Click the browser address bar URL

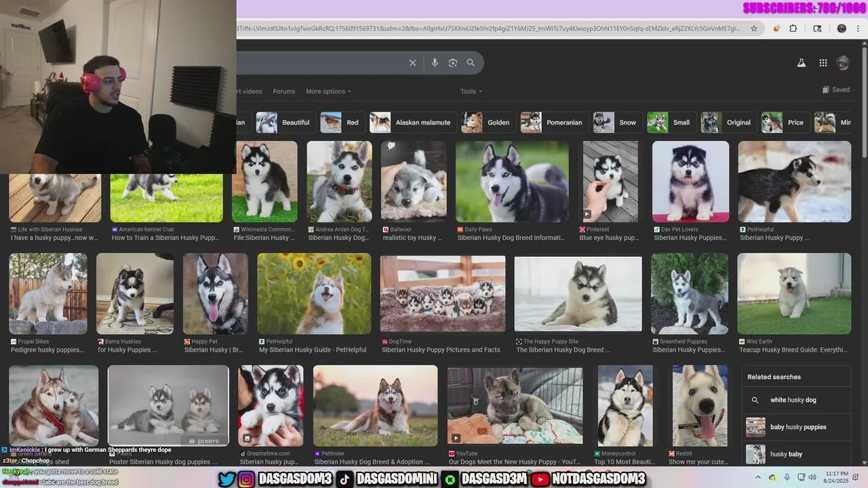pos(488,28)
